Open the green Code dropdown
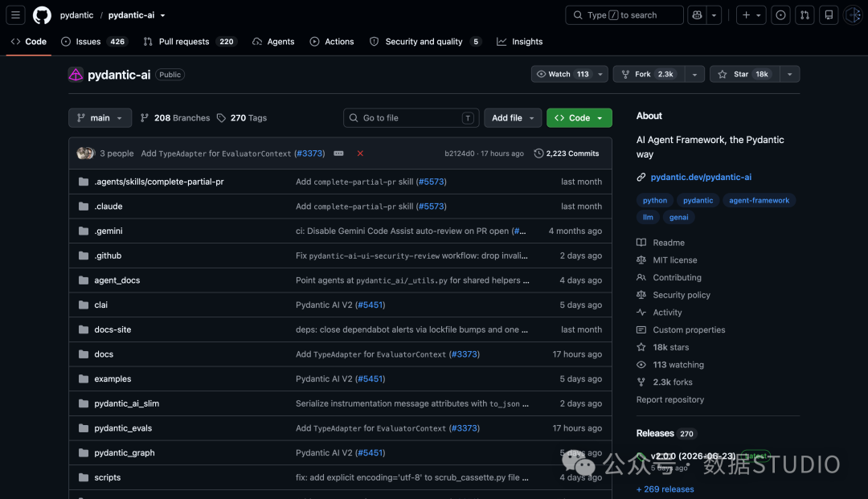 [579, 118]
